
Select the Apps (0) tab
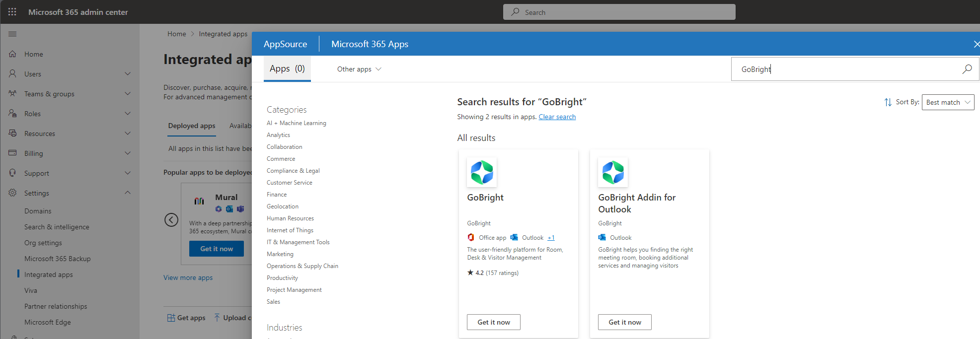coord(287,68)
